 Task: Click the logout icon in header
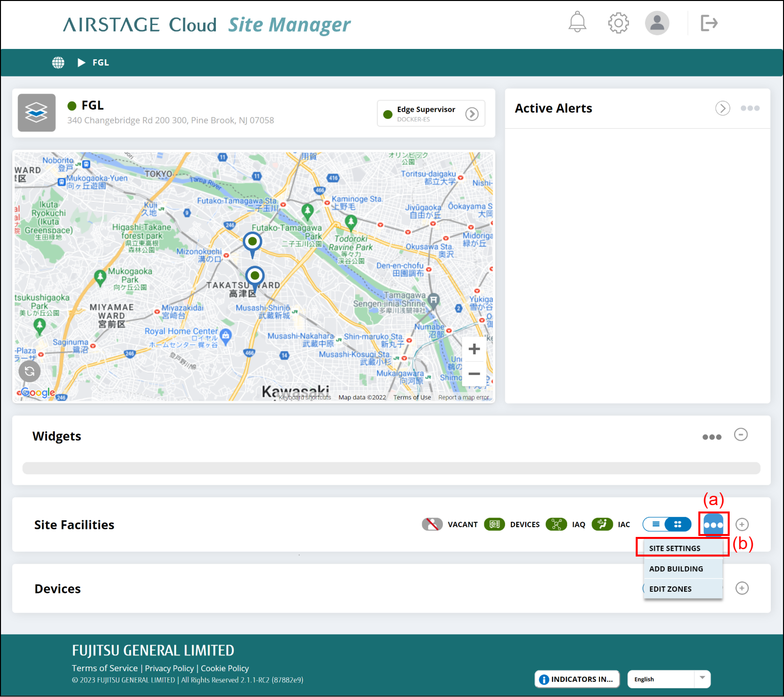pos(709,23)
